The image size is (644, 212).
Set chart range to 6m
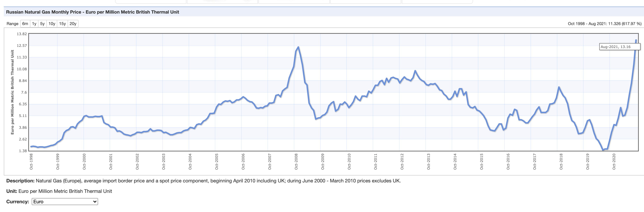(25, 24)
